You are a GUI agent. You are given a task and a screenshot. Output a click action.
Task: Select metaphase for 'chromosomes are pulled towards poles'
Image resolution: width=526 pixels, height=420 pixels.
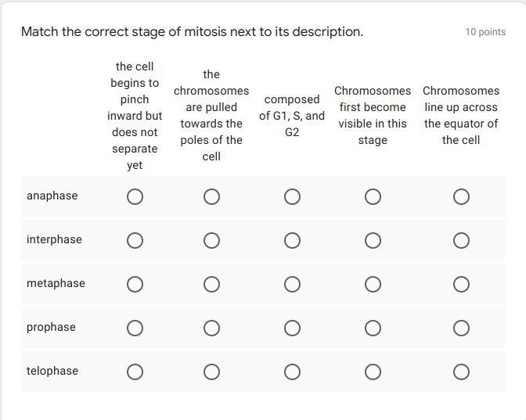[x=211, y=284]
